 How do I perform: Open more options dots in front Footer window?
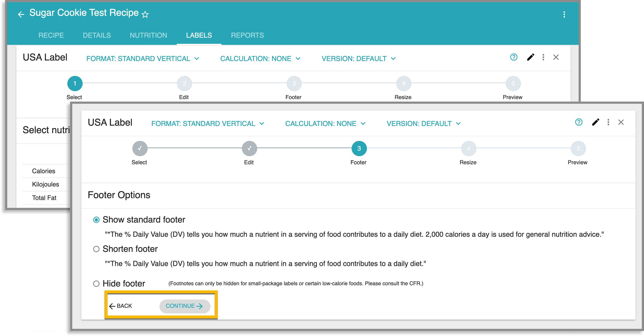click(x=608, y=122)
